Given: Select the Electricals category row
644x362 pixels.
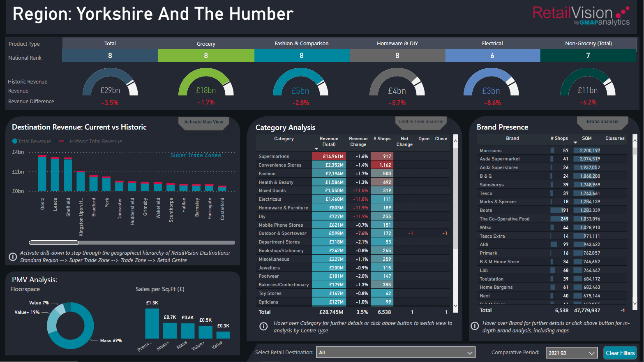Looking at the screenshot, I should click(353, 199).
